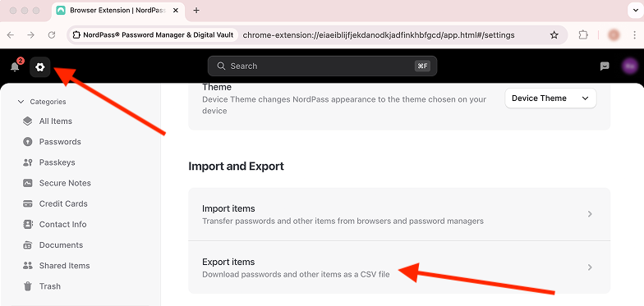The image size is (644, 306).
Task: Click the Chrome profile avatar
Action: [614, 34]
